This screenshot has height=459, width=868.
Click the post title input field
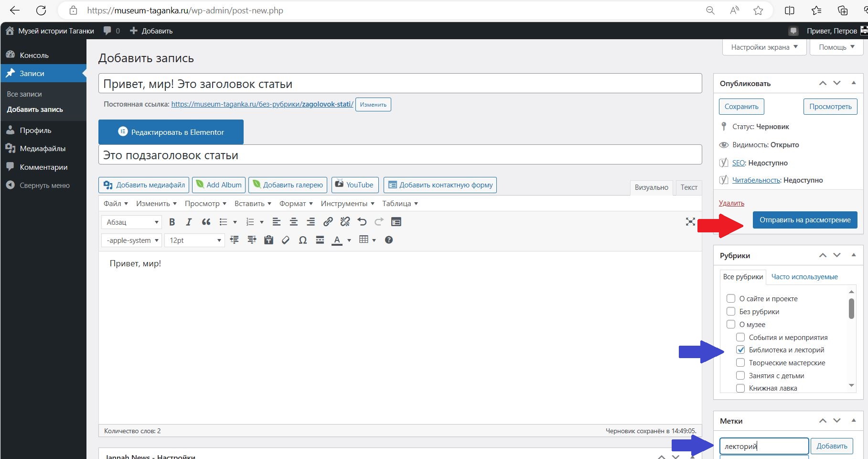[x=400, y=84]
